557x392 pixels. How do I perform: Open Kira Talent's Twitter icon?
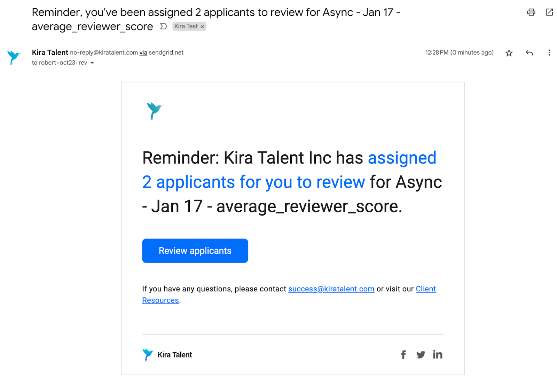(421, 355)
